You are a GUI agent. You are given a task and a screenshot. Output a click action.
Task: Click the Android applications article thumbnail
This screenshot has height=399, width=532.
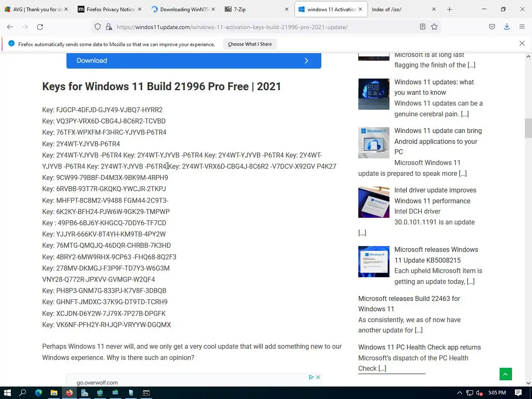374,143
